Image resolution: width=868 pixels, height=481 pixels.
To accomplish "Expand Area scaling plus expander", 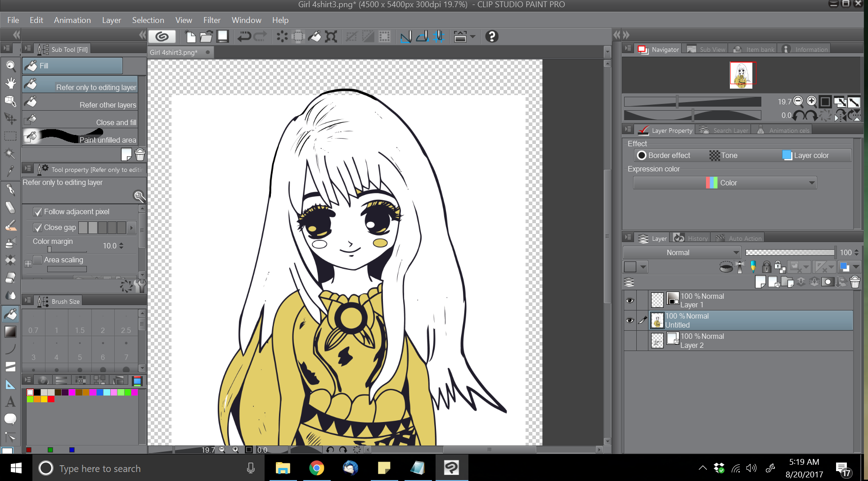I will tap(28, 264).
